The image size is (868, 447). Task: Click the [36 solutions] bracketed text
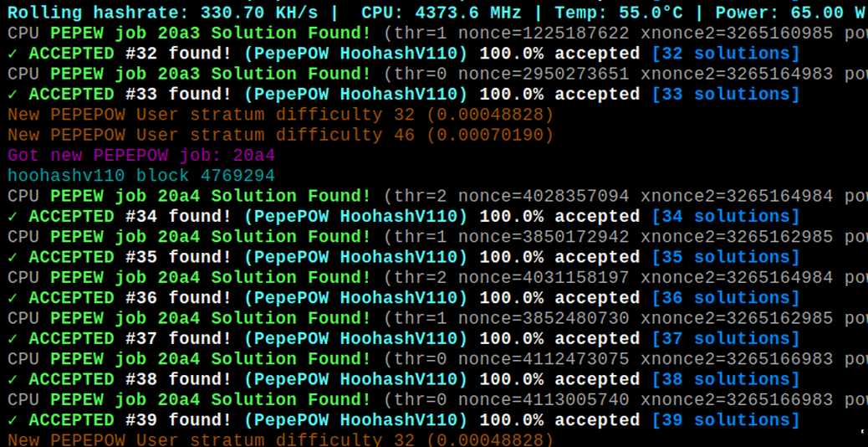[x=726, y=298]
